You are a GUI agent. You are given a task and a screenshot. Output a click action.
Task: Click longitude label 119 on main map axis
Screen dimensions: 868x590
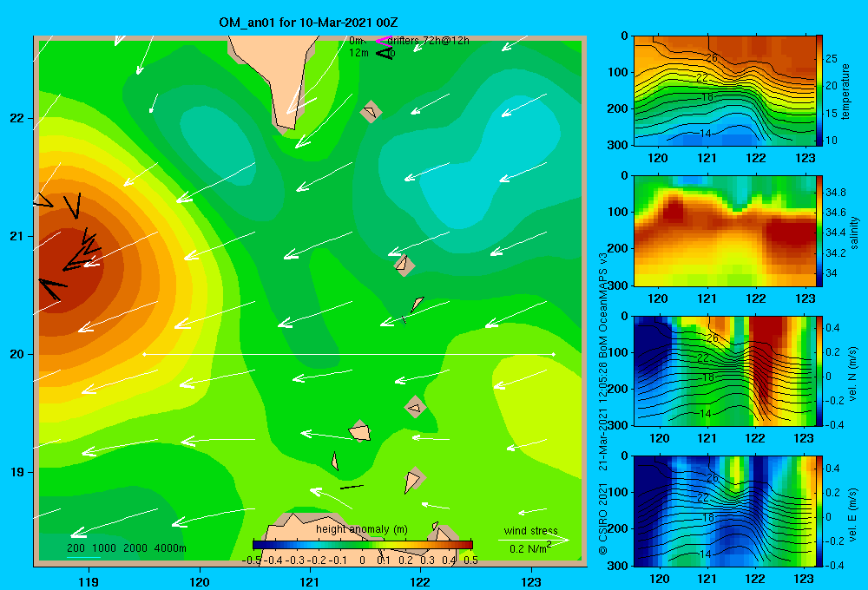[x=89, y=582]
